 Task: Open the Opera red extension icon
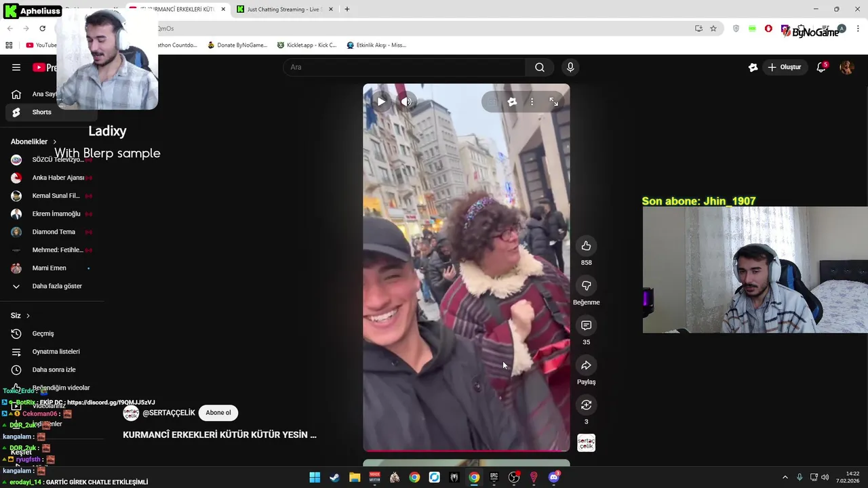[x=768, y=28]
